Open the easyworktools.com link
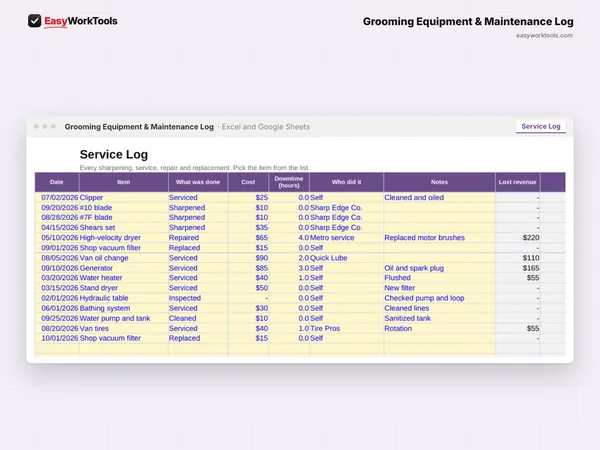Screen dimensions: 600x450 [x=544, y=36]
